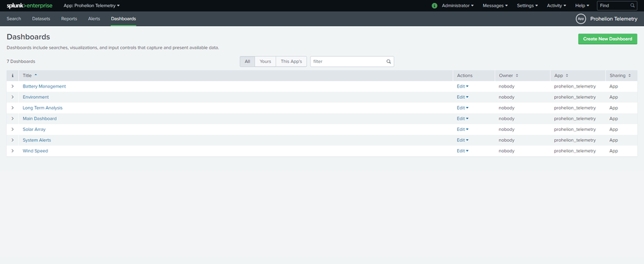Viewport: 644px width, 264px height.
Task: Expand the Main Dashboard row
Action: [x=13, y=118]
